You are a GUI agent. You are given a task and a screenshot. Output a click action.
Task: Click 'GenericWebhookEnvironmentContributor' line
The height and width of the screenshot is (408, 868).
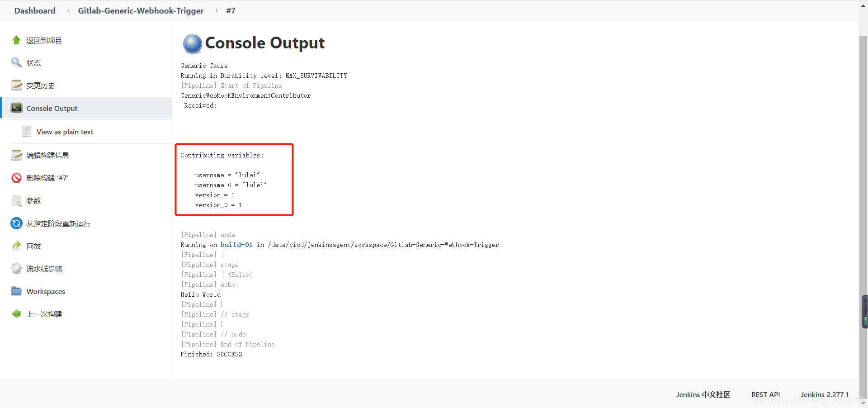coord(245,95)
